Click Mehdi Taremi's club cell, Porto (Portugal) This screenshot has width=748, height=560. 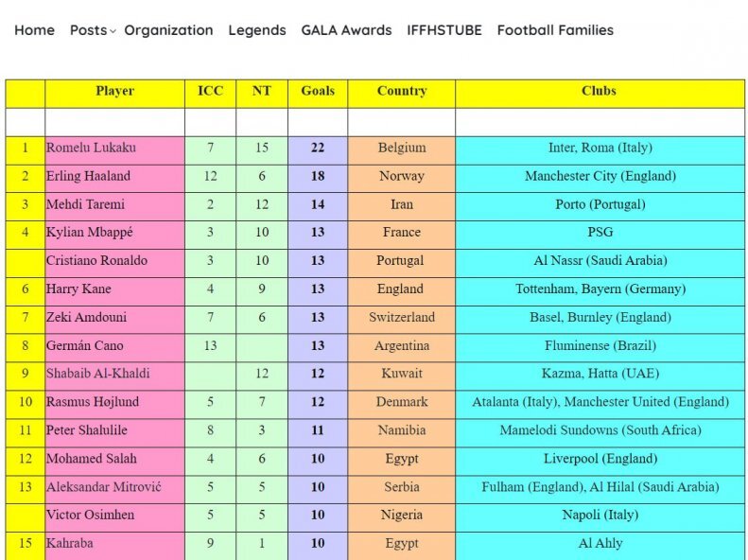pos(600,204)
